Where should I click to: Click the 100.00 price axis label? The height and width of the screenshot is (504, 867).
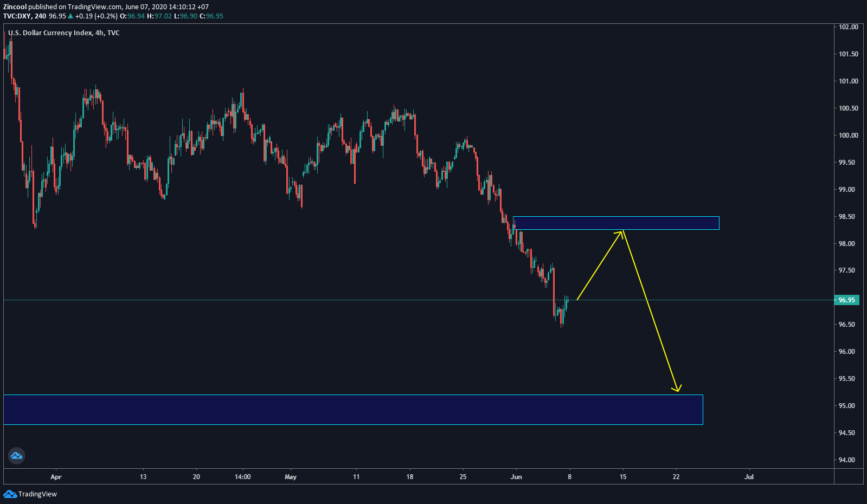click(848, 135)
